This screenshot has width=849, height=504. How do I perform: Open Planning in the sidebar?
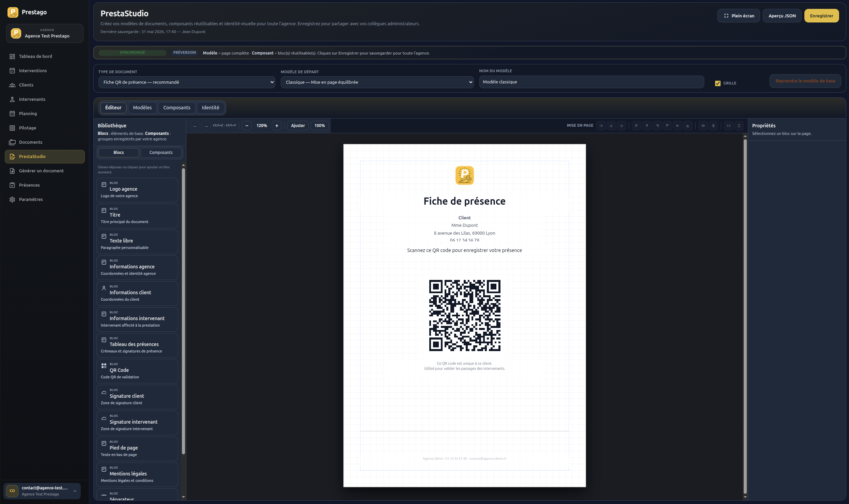[45, 113]
